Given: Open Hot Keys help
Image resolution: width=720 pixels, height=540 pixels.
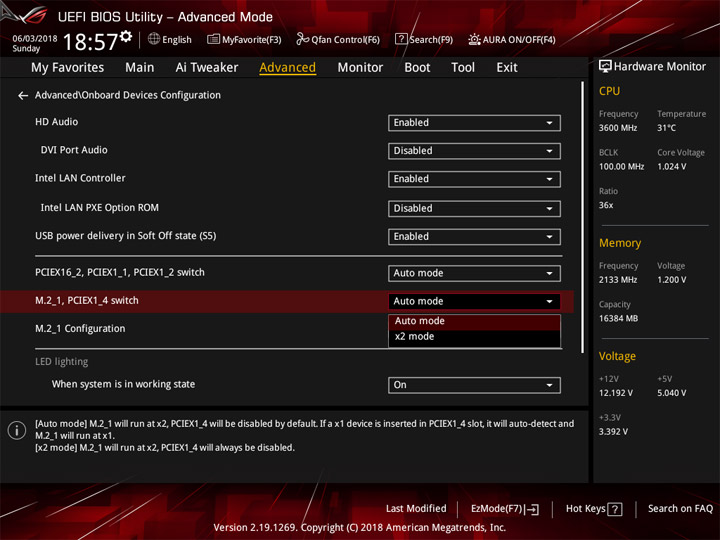Looking at the screenshot, I should (594, 509).
